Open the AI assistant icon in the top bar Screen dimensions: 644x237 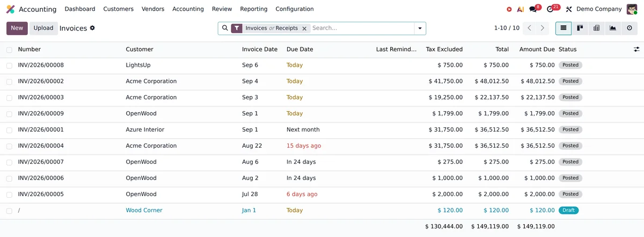520,9
